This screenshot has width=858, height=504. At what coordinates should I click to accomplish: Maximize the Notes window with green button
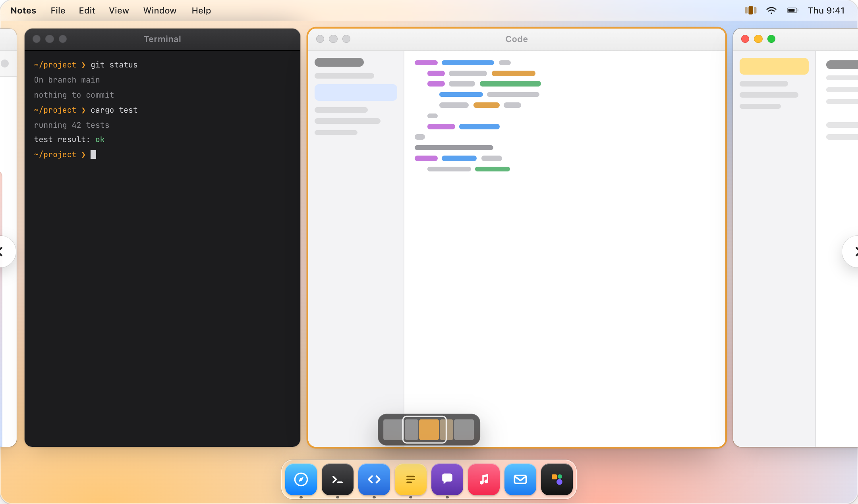(771, 39)
